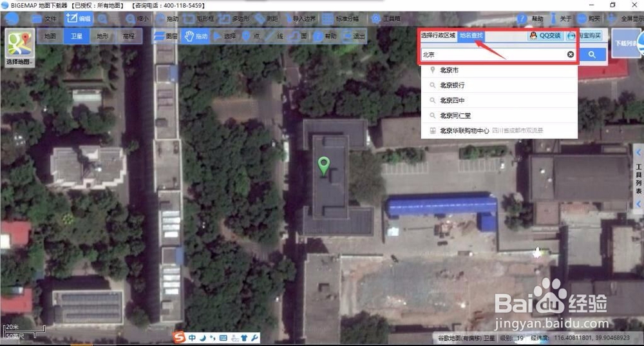Choose the 标准分幅 standard sheet tool
644x346 pixels.
click(341, 19)
